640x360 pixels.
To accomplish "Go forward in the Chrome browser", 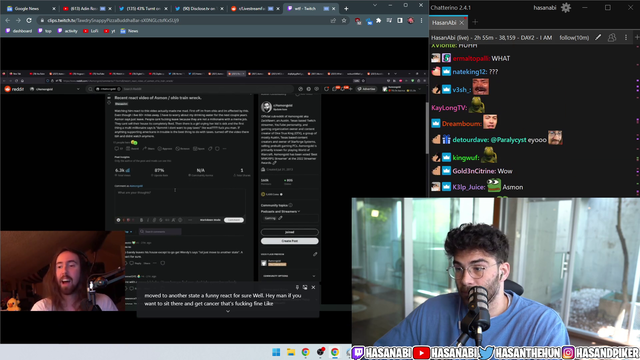I will [x=18, y=20].
